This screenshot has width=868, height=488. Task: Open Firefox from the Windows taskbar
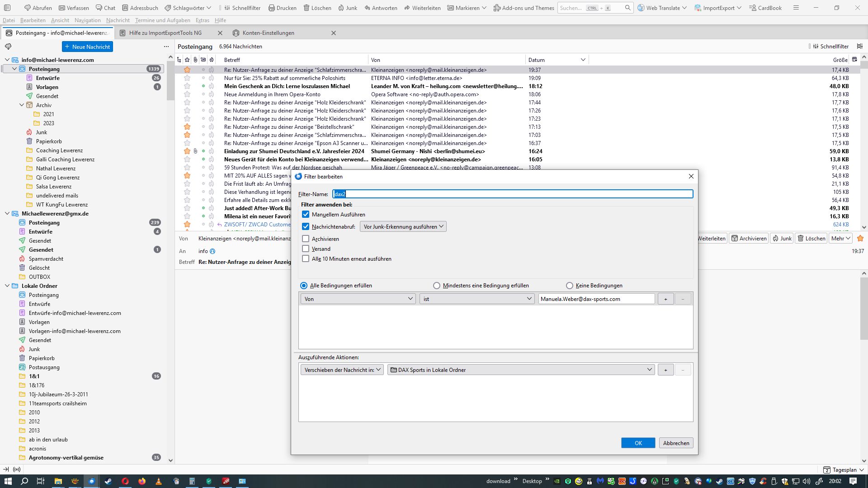tap(142, 481)
